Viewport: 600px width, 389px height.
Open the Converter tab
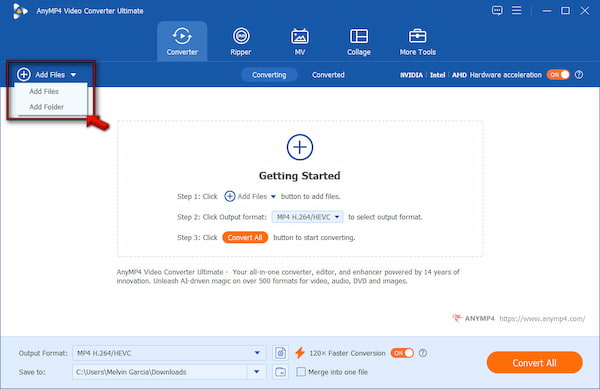(x=182, y=41)
